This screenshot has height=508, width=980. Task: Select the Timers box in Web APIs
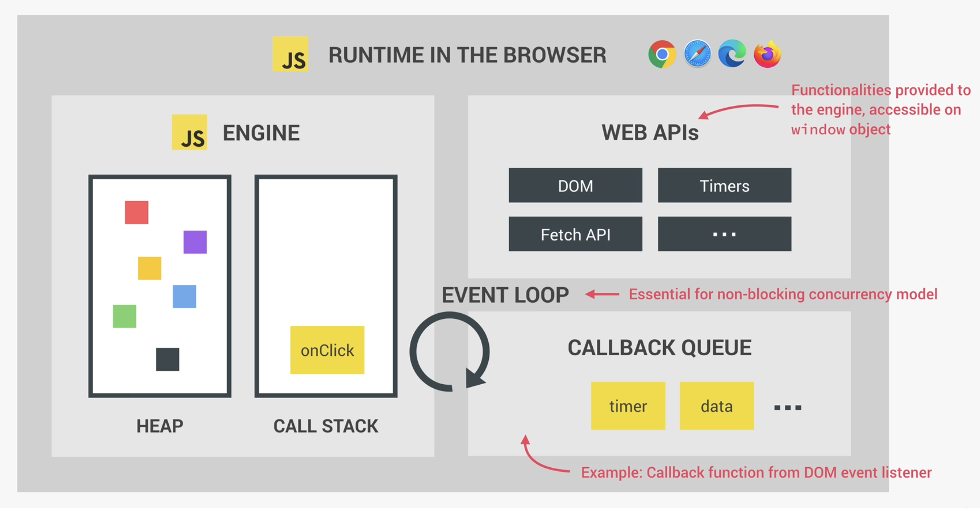[724, 185]
